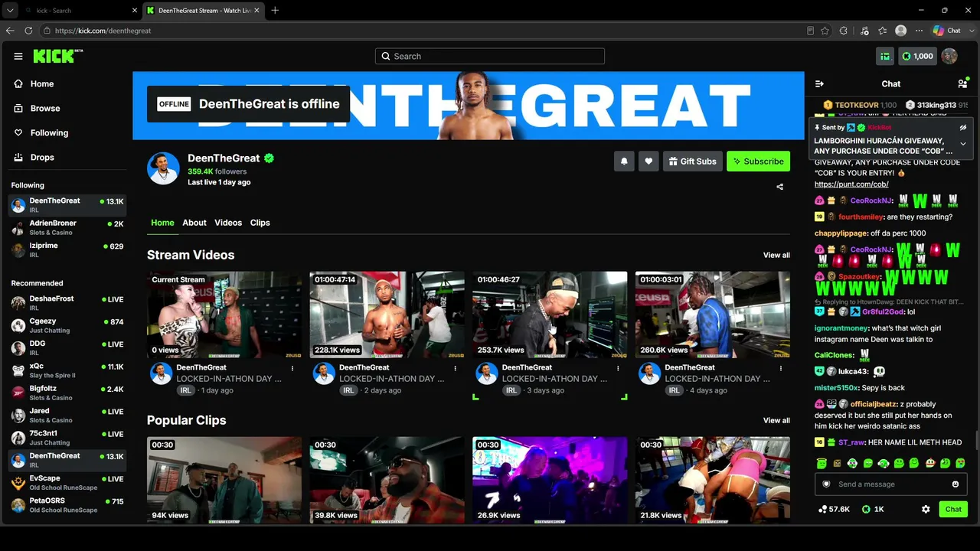Screen dimensions: 980x551
Task: Open PetaOSRS recommended channel
Action: click(x=67, y=505)
